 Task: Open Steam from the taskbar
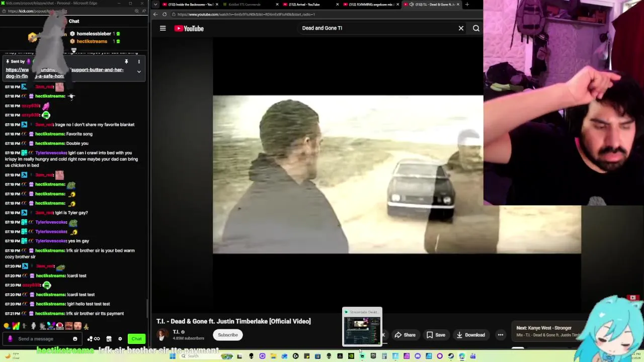coord(451,356)
